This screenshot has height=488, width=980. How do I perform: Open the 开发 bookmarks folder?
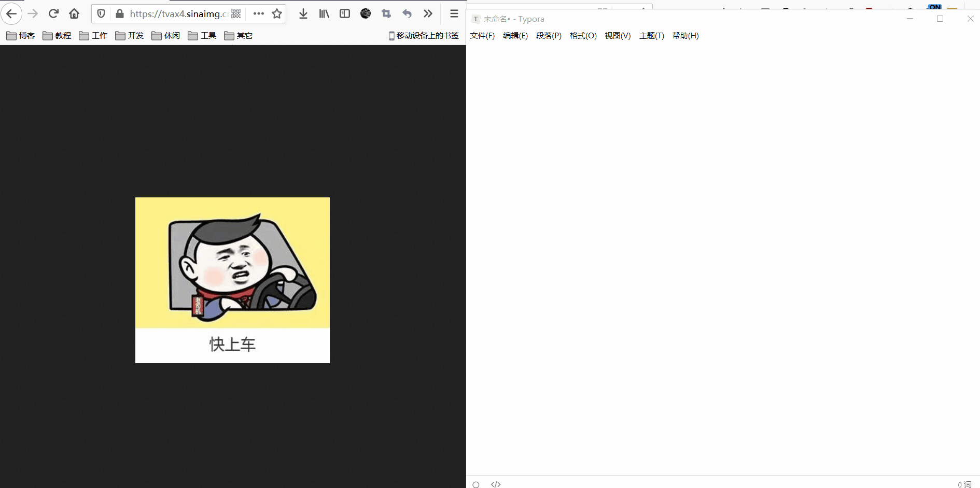[129, 35]
